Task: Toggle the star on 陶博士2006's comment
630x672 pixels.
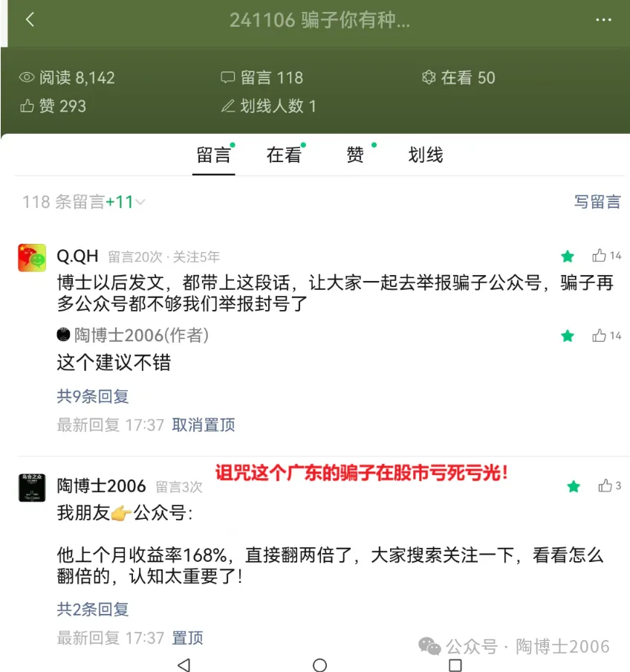Action: click(x=574, y=486)
